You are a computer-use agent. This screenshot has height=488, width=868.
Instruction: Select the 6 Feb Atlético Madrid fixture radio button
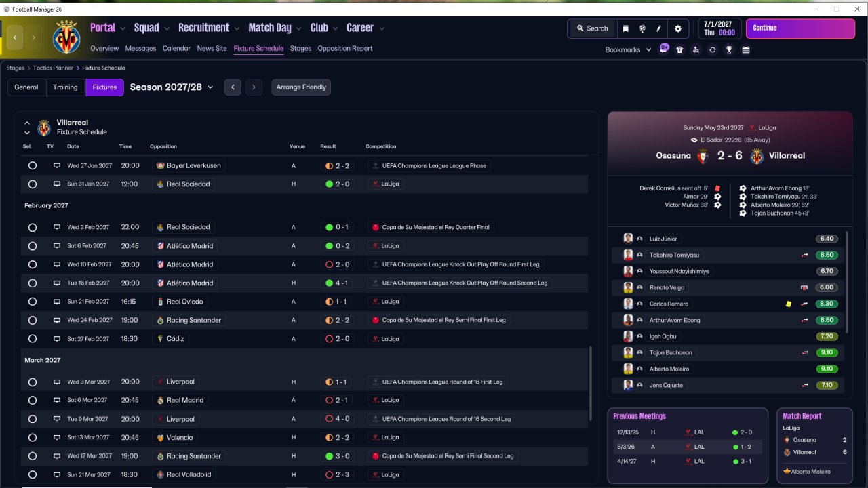pyautogui.click(x=32, y=246)
